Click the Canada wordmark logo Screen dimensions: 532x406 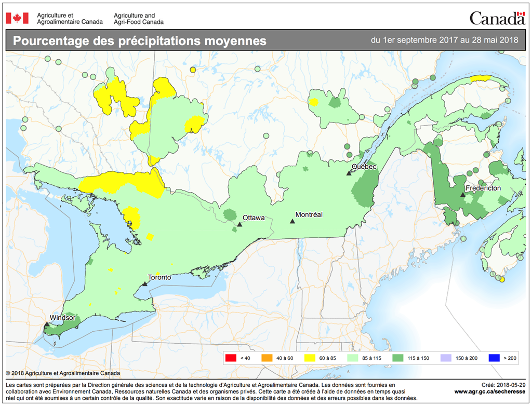497,18
